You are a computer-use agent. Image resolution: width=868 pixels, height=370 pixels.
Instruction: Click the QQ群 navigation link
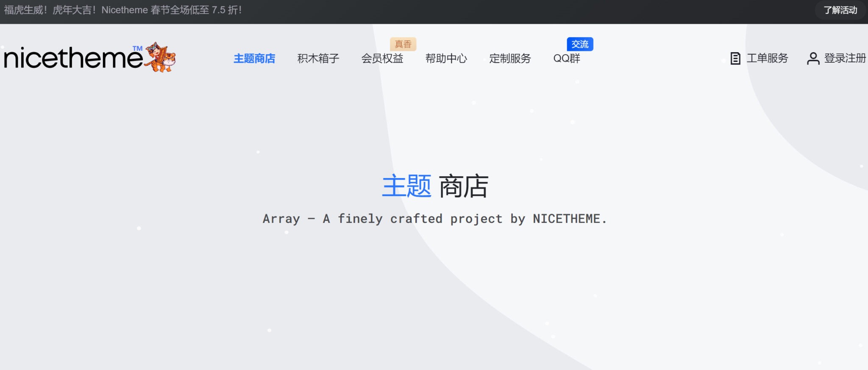567,58
